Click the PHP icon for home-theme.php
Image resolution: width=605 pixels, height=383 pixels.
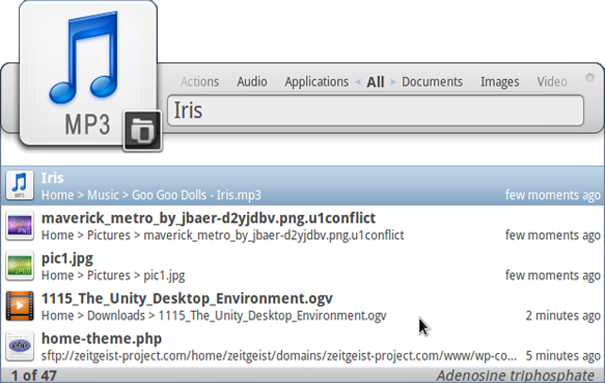pyautogui.click(x=20, y=346)
